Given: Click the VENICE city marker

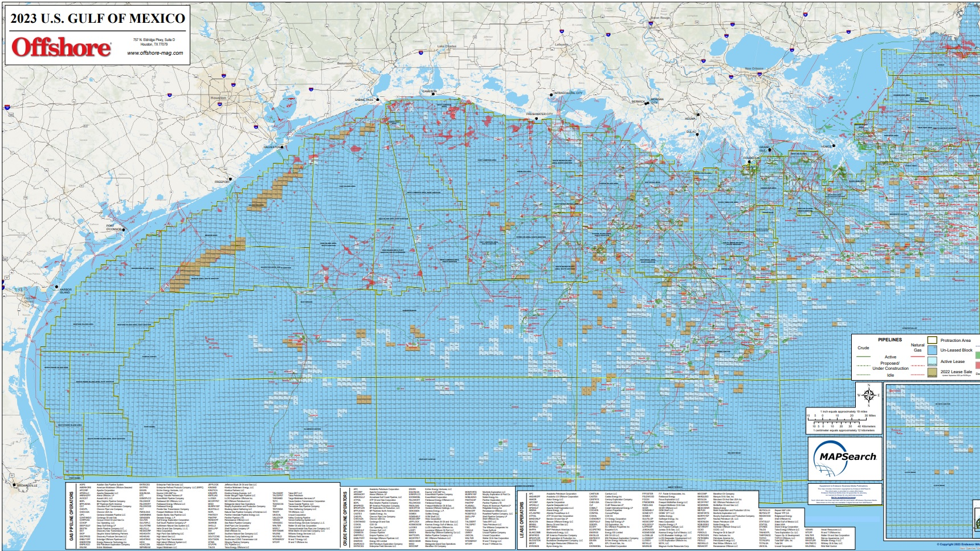Looking at the screenshot, I should [x=834, y=146].
